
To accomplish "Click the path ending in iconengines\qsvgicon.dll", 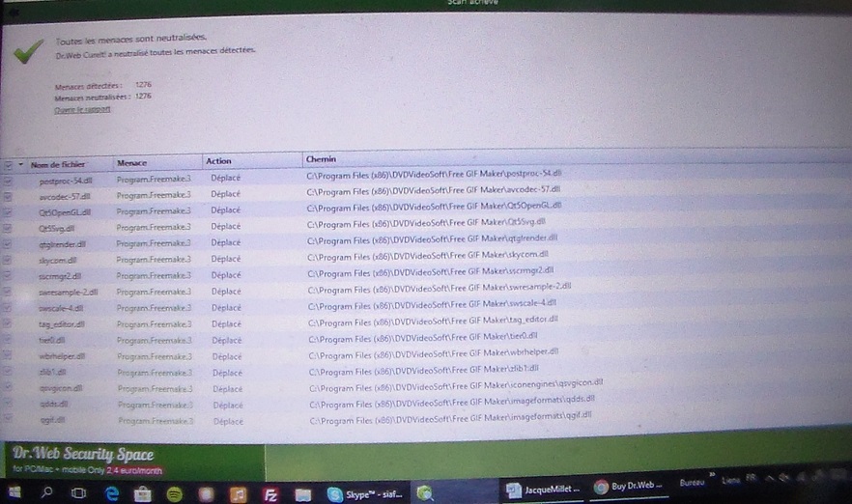I will pyautogui.click(x=456, y=385).
